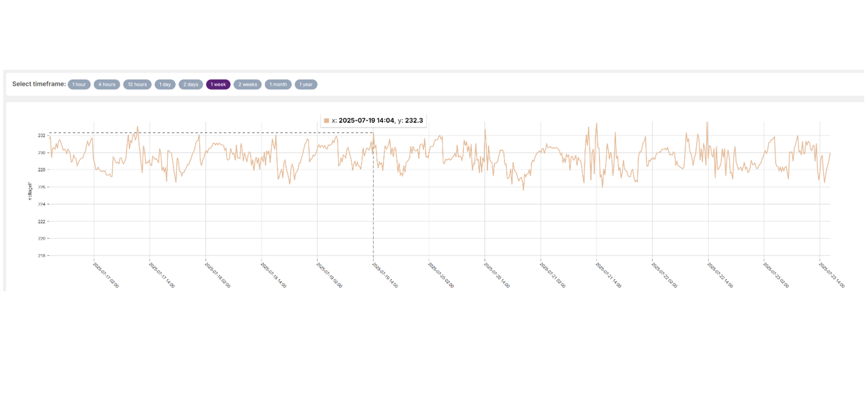Click the vertical voltage axis title

point(30,191)
